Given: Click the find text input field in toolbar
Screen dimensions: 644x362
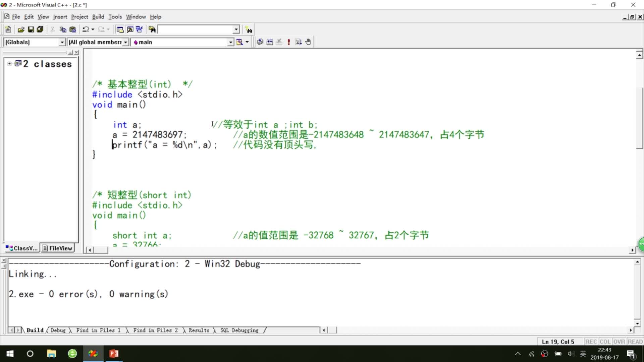Looking at the screenshot, I should coord(195,29).
